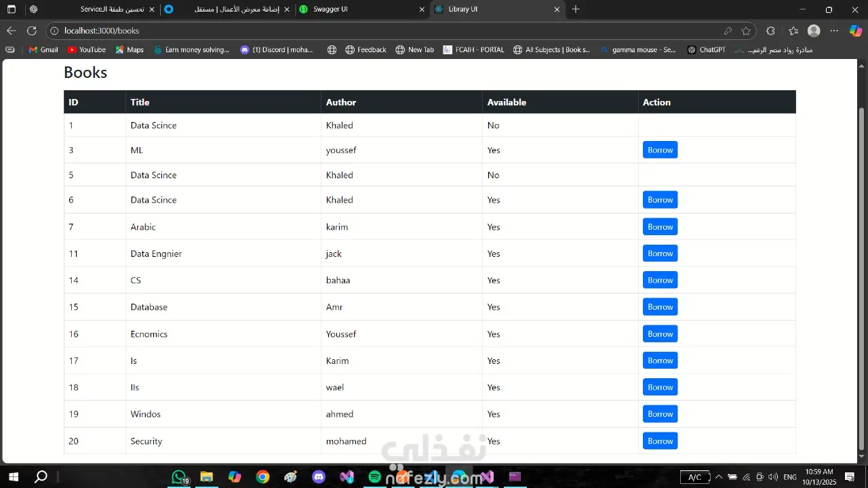Image resolution: width=868 pixels, height=488 pixels.
Task: Close the Swagger UI tab
Action: pos(422,9)
